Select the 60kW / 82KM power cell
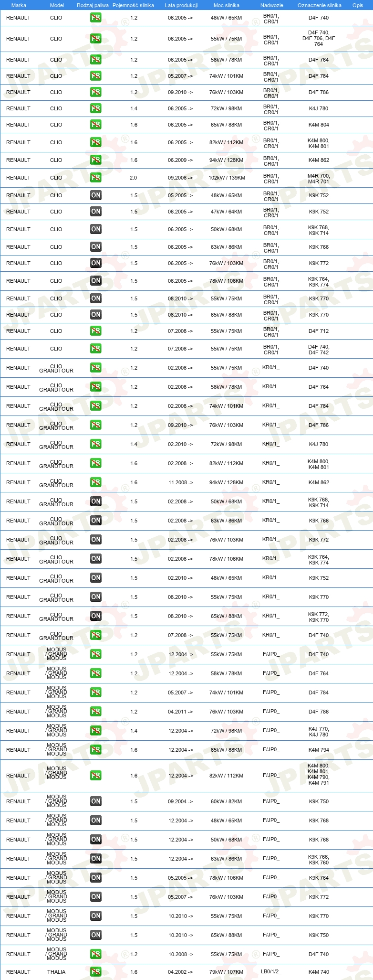 pyautogui.click(x=226, y=801)
